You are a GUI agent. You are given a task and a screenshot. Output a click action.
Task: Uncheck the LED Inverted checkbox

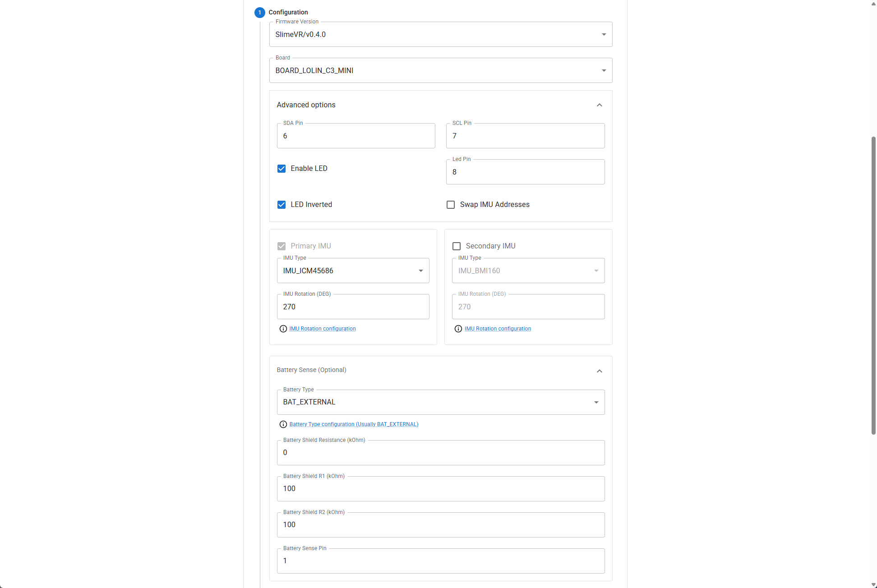point(282,205)
